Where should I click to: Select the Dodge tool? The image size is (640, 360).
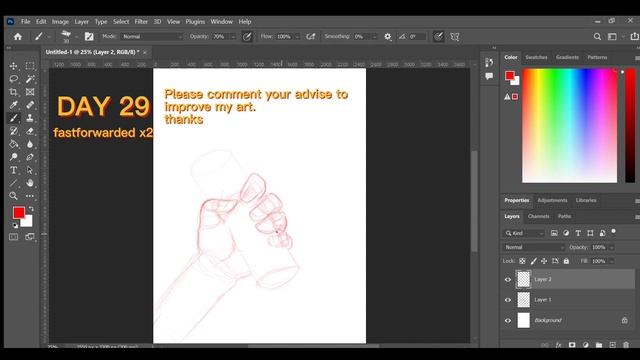coord(13,157)
